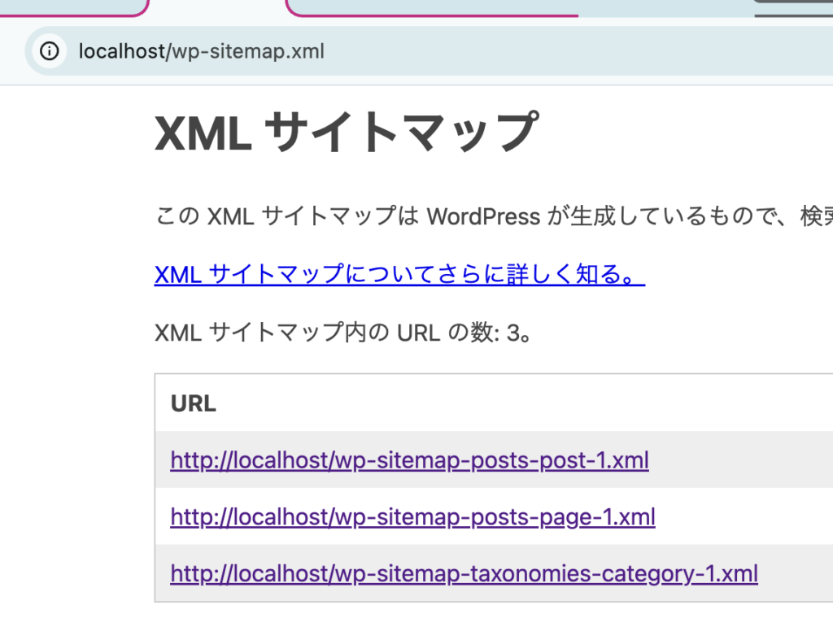Select the active browser tab
Viewport: 833px width, 644px height.
pos(216,7)
